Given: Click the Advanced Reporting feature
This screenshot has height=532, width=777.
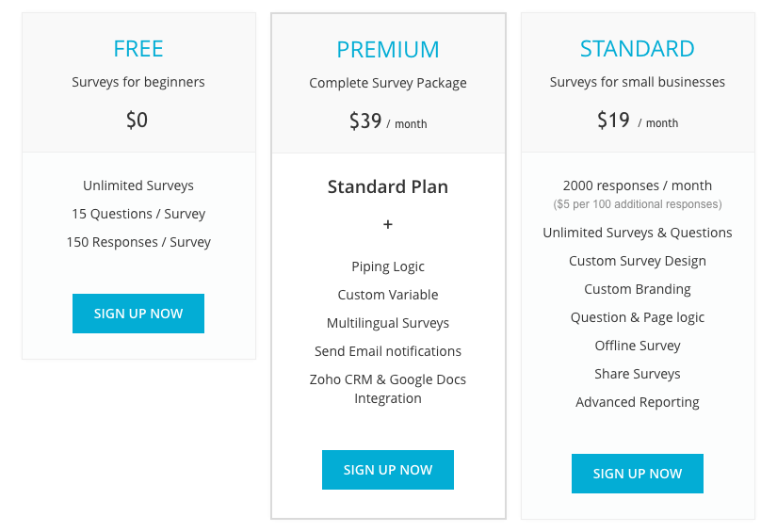Looking at the screenshot, I should [x=638, y=402].
